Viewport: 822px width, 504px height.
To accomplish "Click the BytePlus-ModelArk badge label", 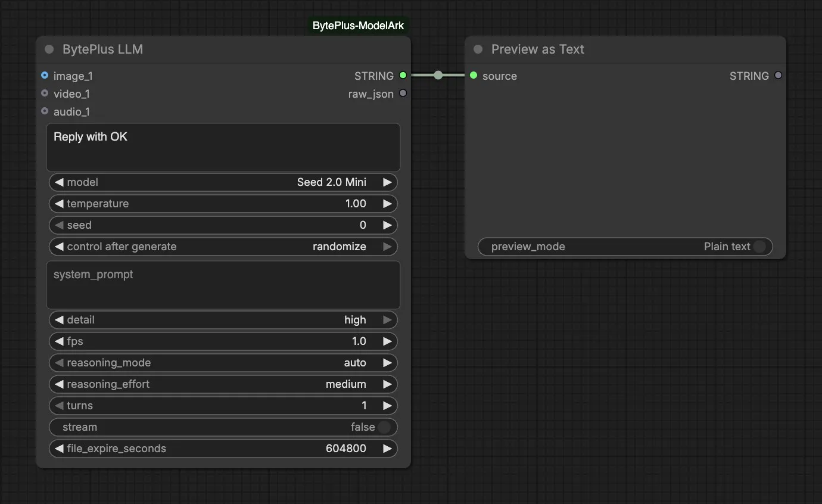I will tap(358, 26).
